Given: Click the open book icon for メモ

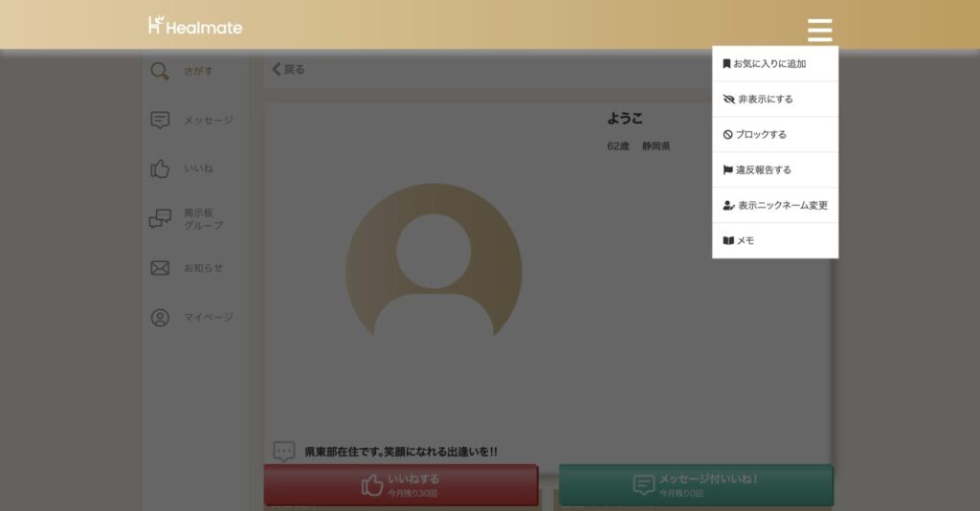Looking at the screenshot, I should pyautogui.click(x=728, y=240).
